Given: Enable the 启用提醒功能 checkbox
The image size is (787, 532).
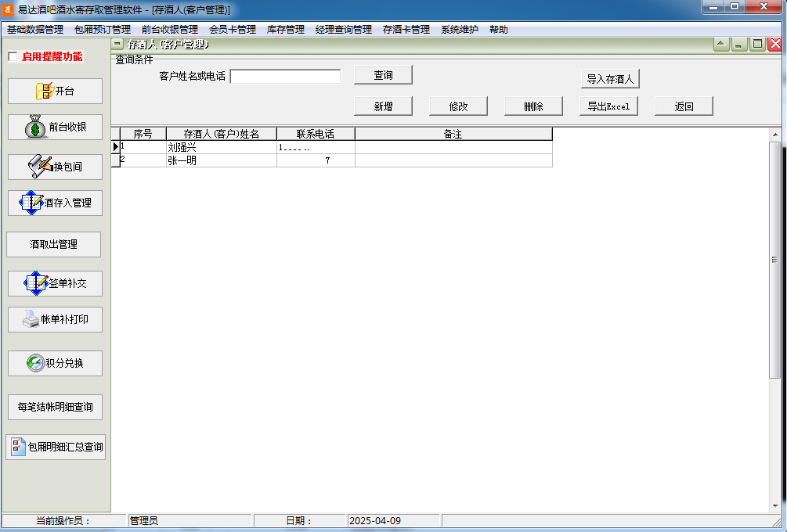Looking at the screenshot, I should point(13,57).
